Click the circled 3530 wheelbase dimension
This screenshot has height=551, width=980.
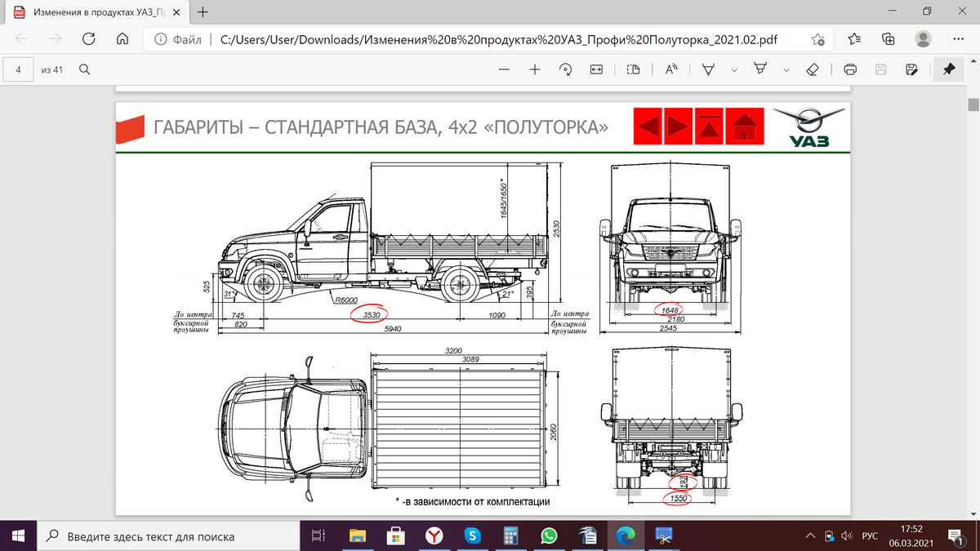[x=368, y=314]
